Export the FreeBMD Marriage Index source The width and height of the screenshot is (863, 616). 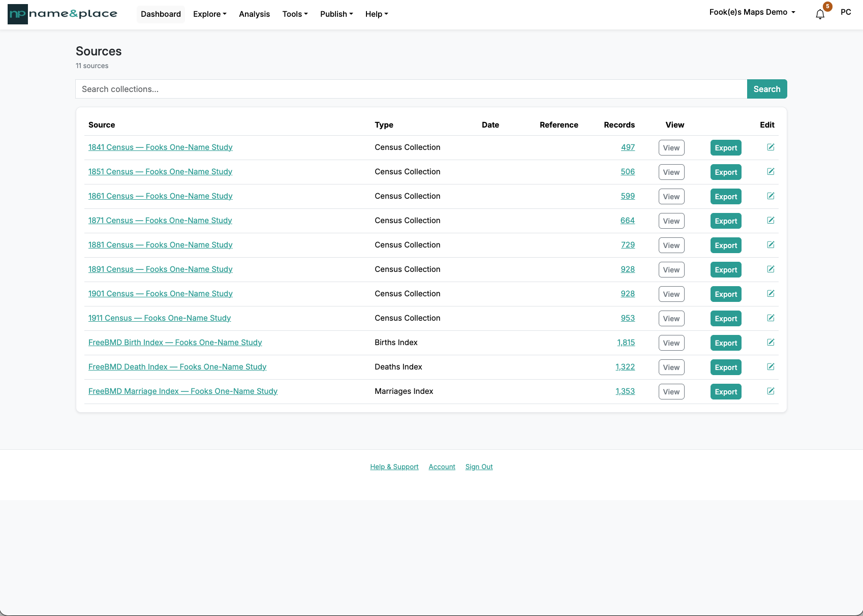point(726,392)
